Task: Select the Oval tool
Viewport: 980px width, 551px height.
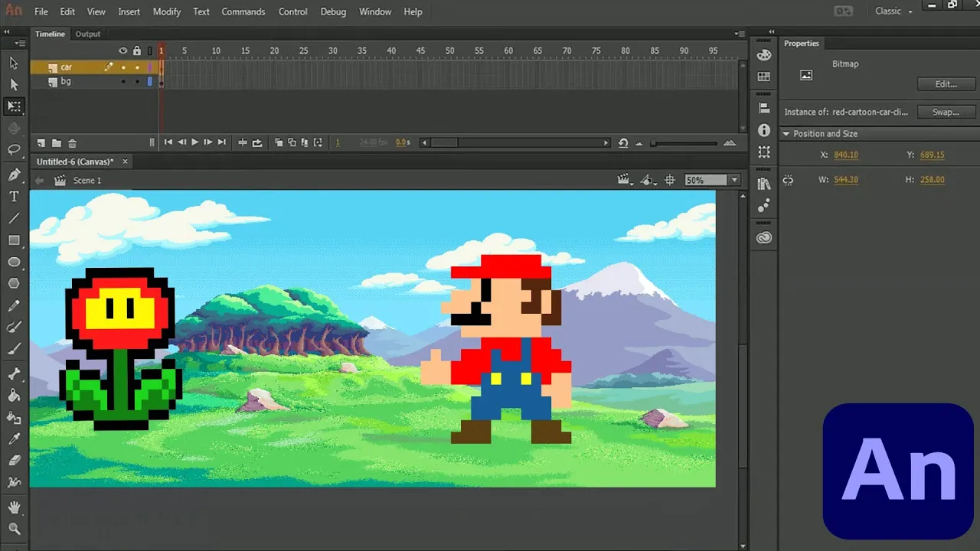Action: coord(14,262)
